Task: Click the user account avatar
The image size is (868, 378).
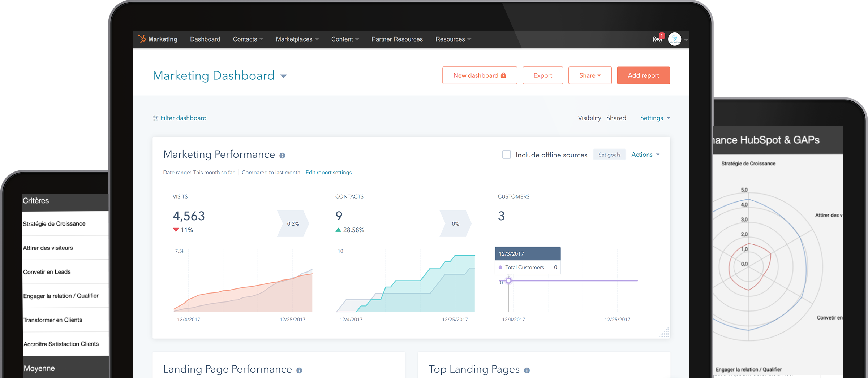Action: pyautogui.click(x=674, y=39)
